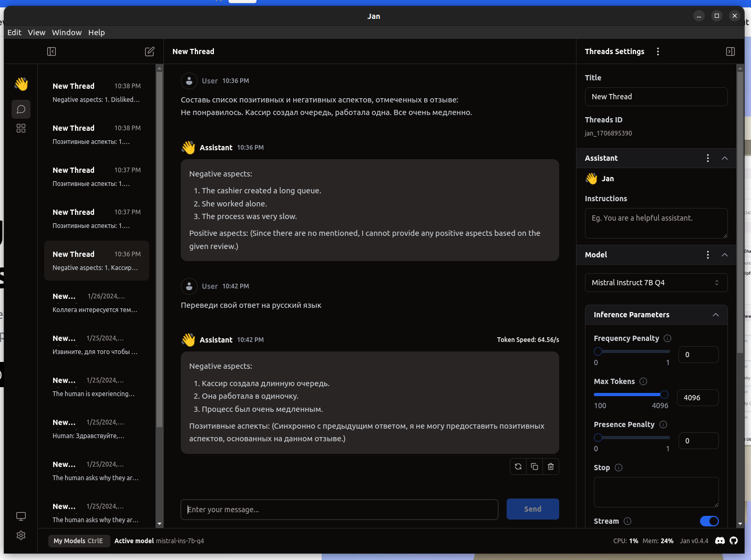Regenerate the last assistant response
751x560 pixels.
tap(518, 466)
